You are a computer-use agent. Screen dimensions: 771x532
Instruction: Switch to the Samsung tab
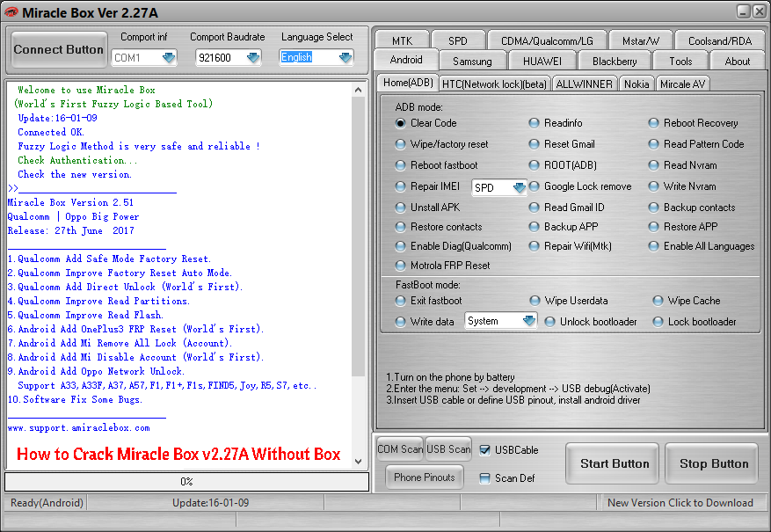[472, 61]
